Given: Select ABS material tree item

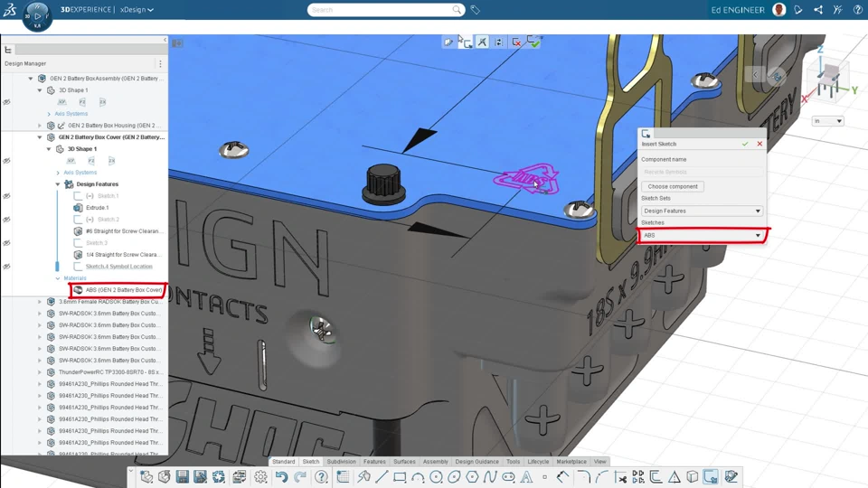Looking at the screenshot, I should [x=118, y=290].
